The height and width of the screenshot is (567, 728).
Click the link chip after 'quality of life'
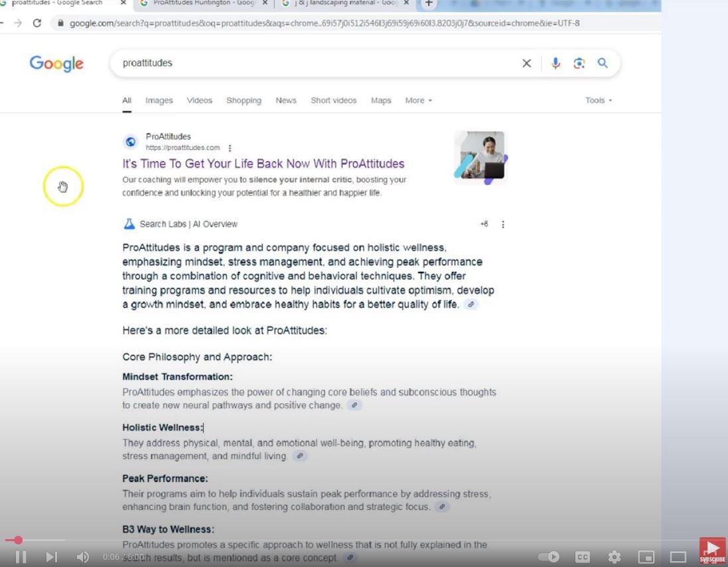471,305
